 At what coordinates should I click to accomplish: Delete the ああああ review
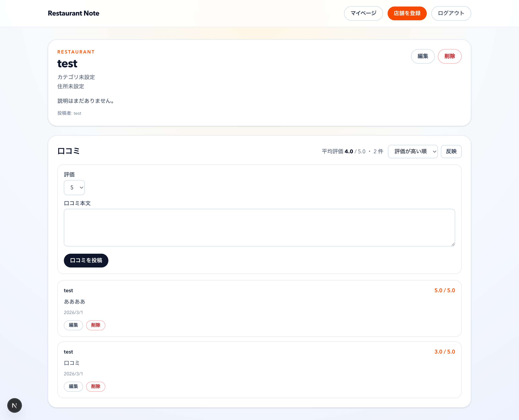[96, 325]
